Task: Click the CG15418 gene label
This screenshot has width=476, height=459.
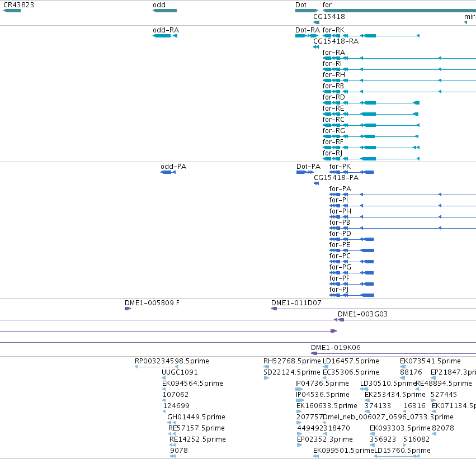Action: pos(329,17)
